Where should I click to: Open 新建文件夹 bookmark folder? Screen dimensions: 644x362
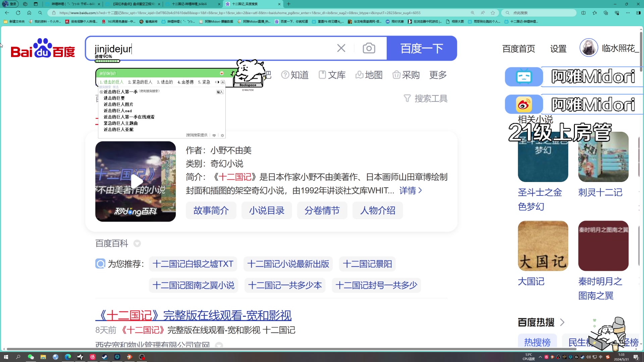[x=14, y=21]
